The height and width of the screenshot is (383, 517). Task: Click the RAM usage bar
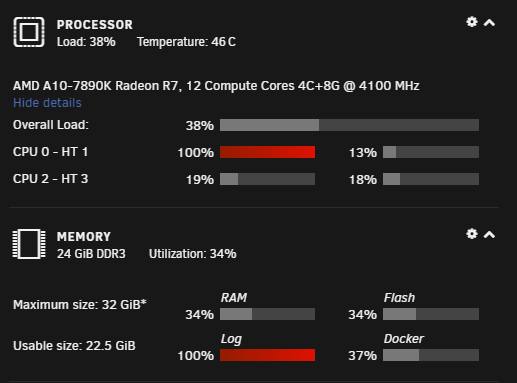tap(267, 314)
